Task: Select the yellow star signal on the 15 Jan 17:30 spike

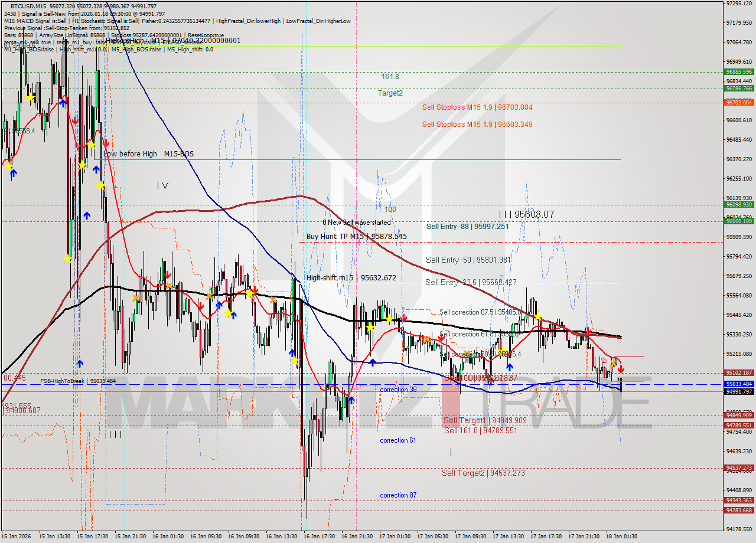Action: (92, 144)
